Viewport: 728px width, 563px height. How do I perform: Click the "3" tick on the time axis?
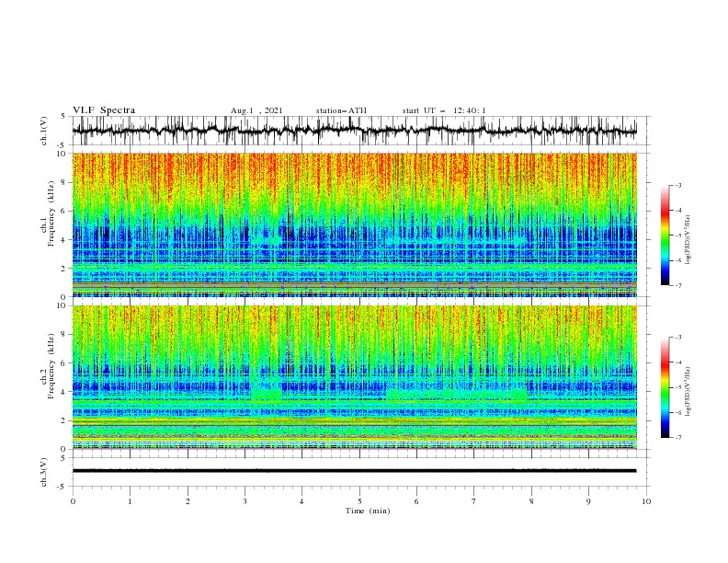tap(245, 501)
